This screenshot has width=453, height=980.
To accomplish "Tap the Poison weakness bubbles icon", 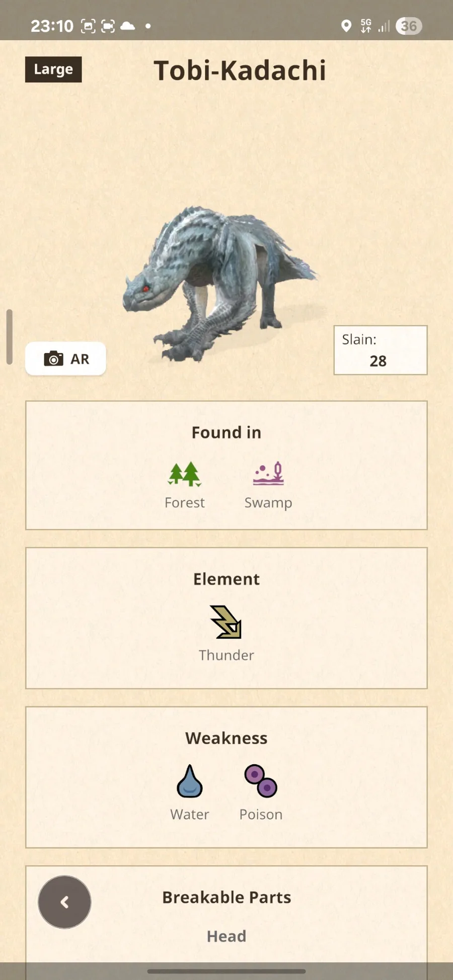I will tap(261, 781).
